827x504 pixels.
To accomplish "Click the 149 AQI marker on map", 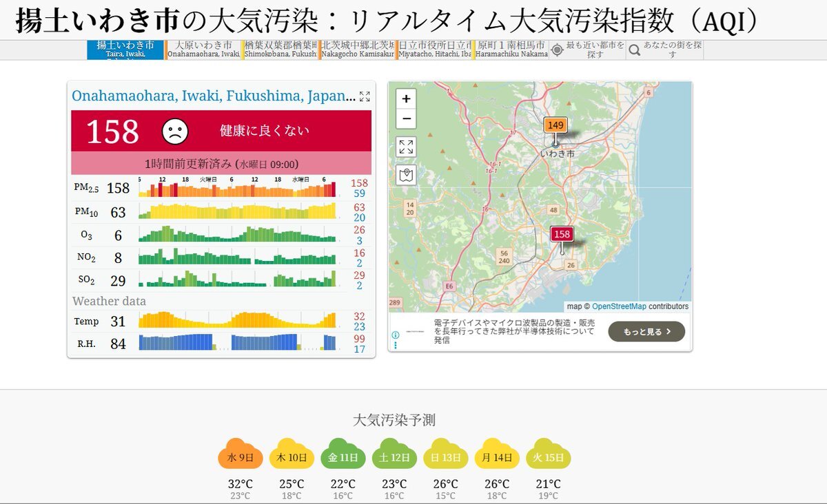I will click(555, 125).
